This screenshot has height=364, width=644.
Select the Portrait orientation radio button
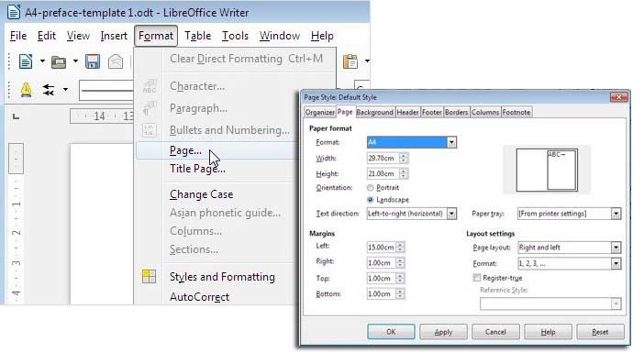tap(370, 188)
